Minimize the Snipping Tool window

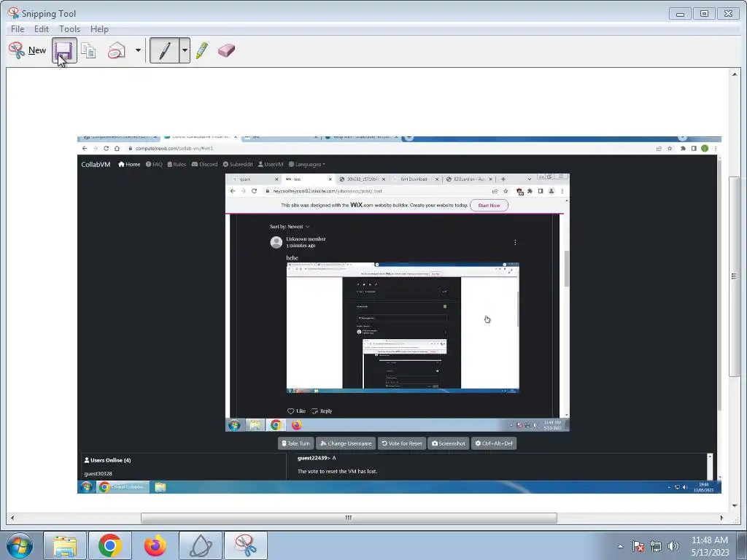click(680, 14)
